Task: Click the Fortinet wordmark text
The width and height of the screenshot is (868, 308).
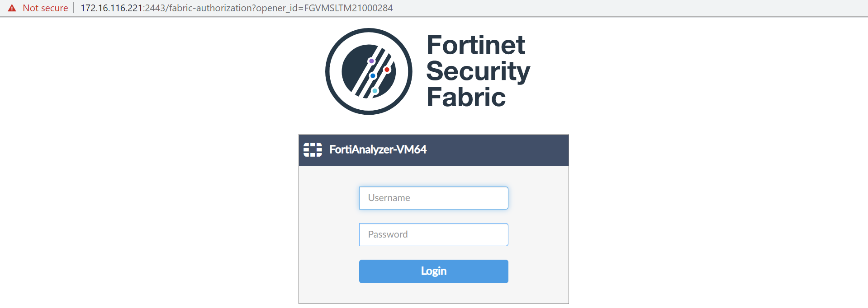Action: pos(476,45)
